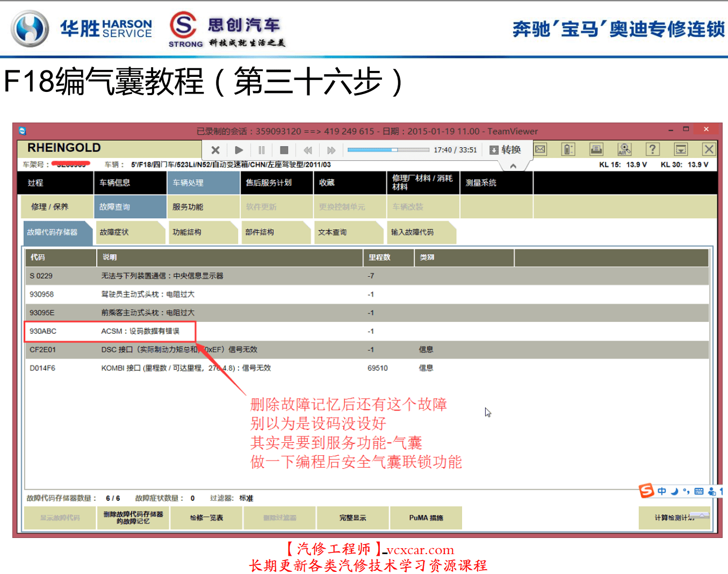Open the email/message icon in the top toolbar
Screen dimensions: 728x574
coord(540,149)
